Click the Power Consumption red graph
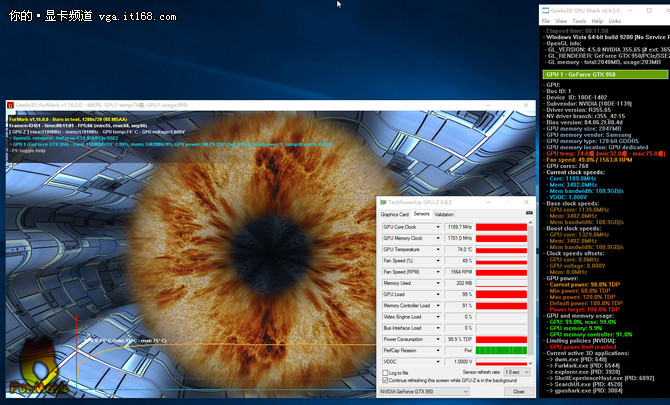670x405 pixels. (501, 339)
